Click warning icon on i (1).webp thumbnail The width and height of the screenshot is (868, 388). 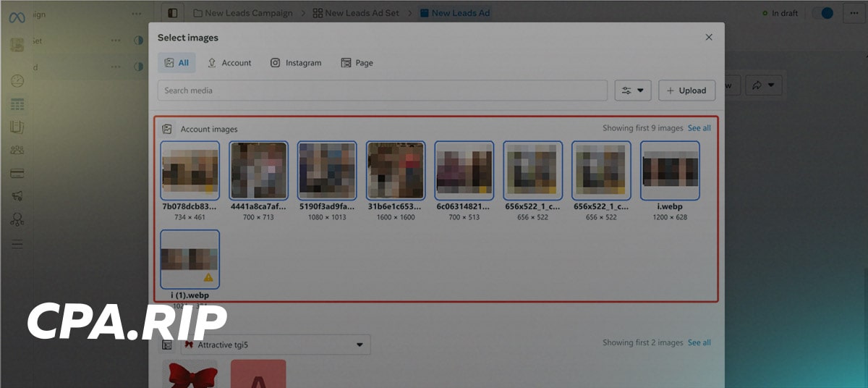(x=208, y=277)
